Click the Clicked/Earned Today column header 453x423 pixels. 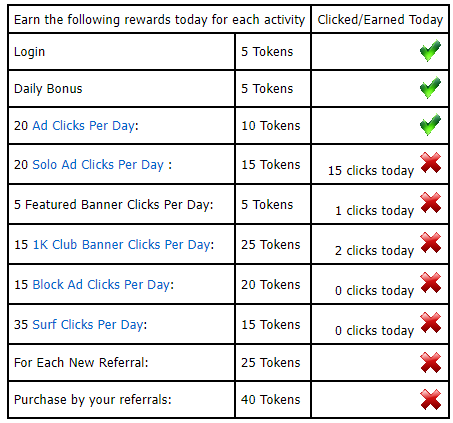coord(380,19)
